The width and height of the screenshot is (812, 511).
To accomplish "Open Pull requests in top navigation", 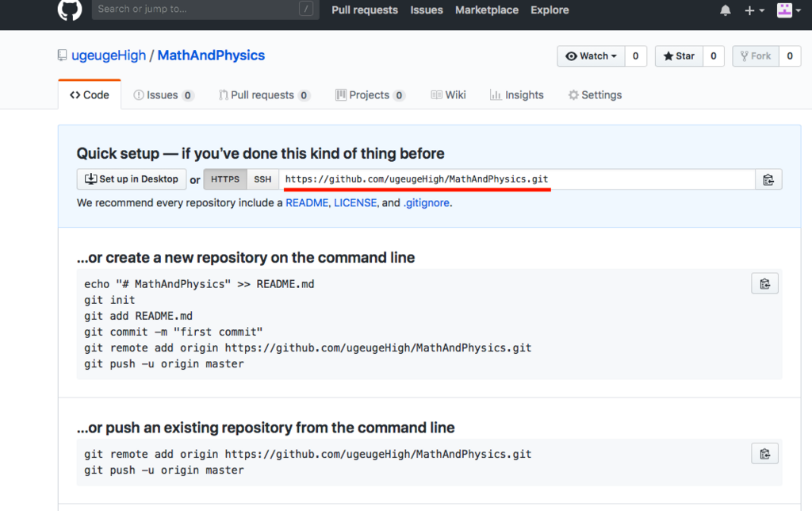I will (365, 10).
